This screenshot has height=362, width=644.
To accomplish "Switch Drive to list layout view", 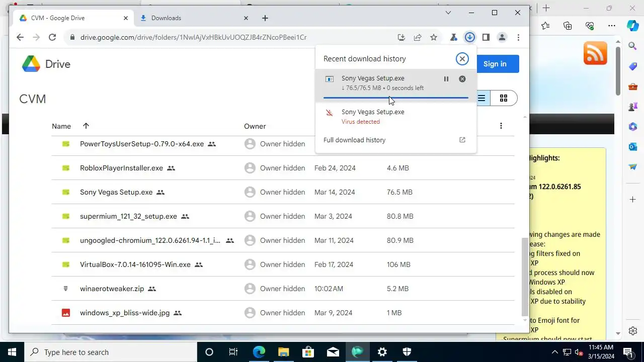I will [481, 98].
